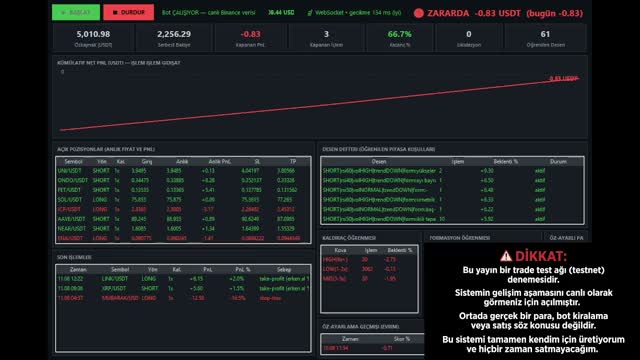Screen dimensions: 640x360
Task: Select the SOL/USDT LONG position row
Action: click(183, 200)
